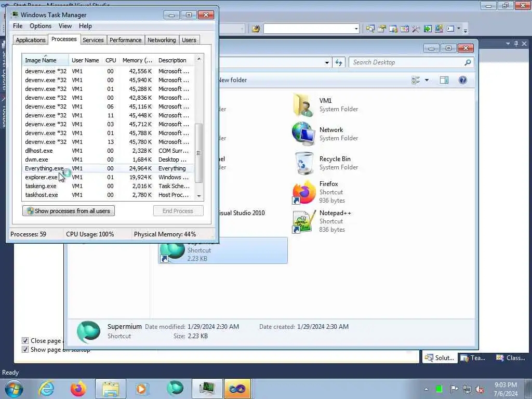Click the refresh icon in Explorer address bar
This screenshot has height=399, width=532.
tap(339, 62)
